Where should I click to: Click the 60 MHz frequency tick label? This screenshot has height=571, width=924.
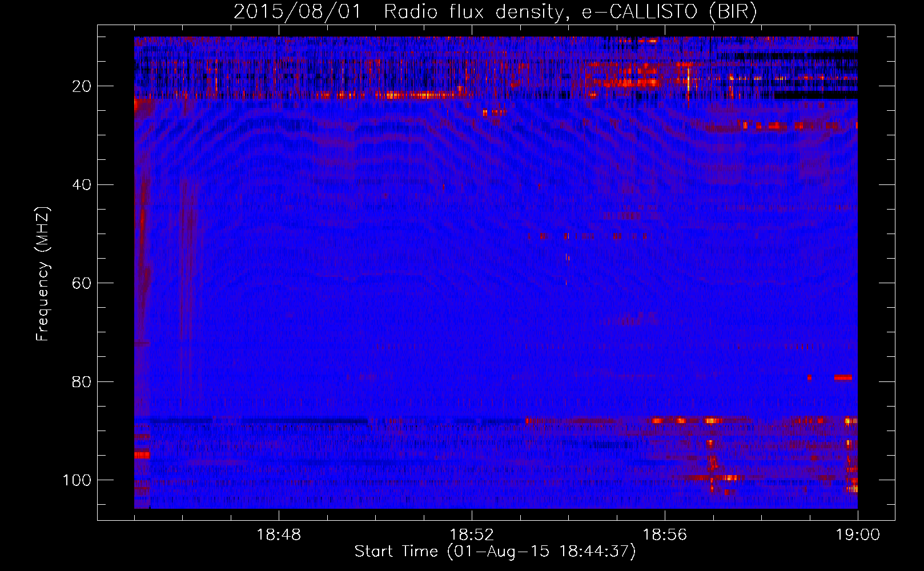click(x=82, y=283)
